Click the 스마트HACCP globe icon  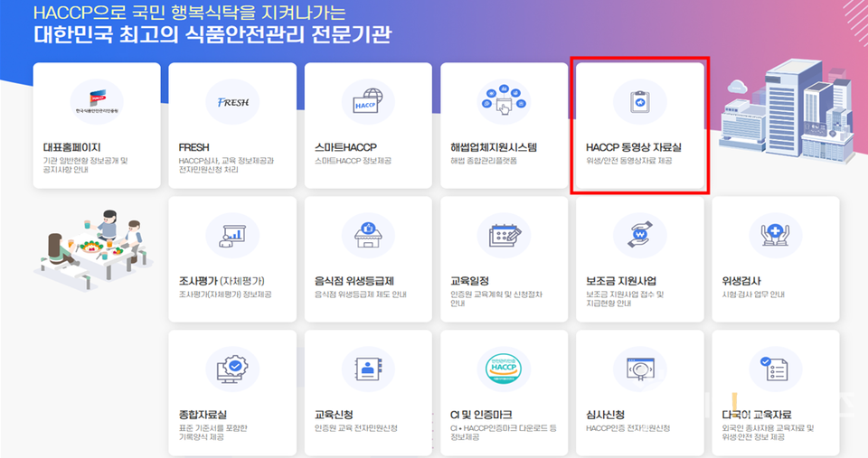[x=368, y=102]
